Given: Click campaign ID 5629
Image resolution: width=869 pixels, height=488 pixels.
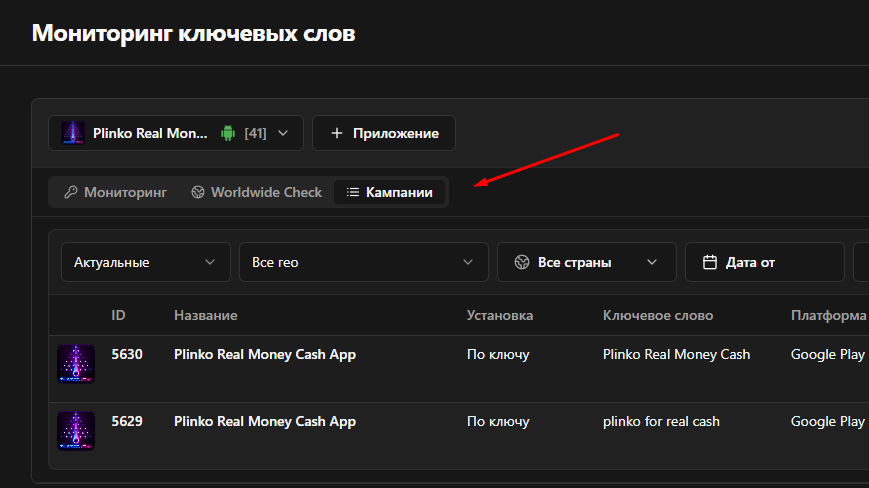Looking at the screenshot, I should tap(127, 421).
